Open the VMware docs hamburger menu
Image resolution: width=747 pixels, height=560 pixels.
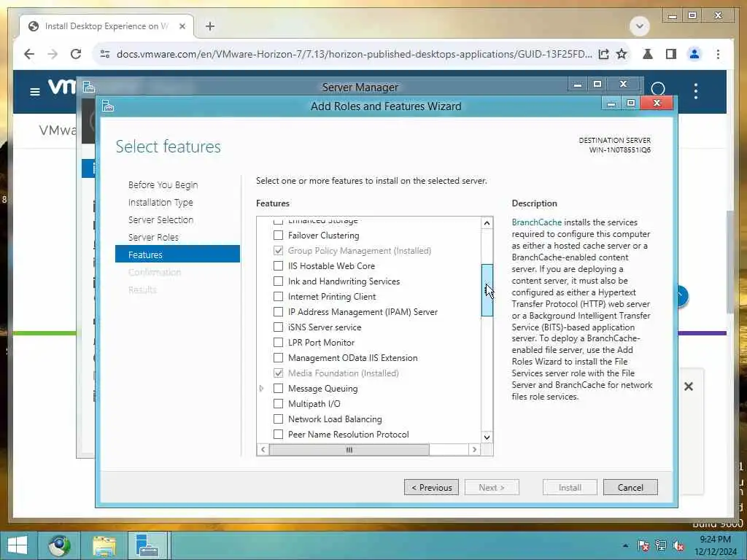coord(35,91)
